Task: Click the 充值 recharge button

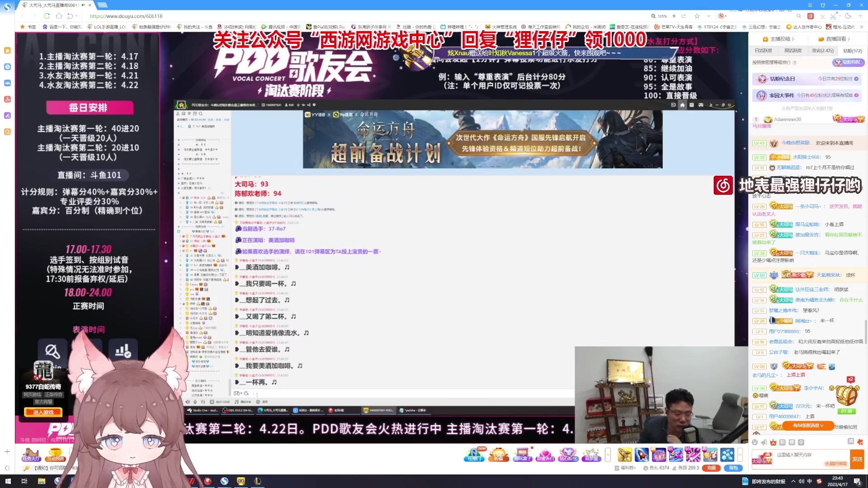Action: pyautogui.click(x=711, y=468)
